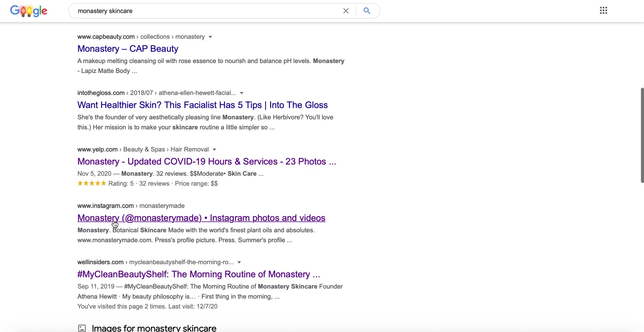Expand the capbeautycom result options arrow
This screenshot has height=332, width=644.
pyautogui.click(x=210, y=37)
